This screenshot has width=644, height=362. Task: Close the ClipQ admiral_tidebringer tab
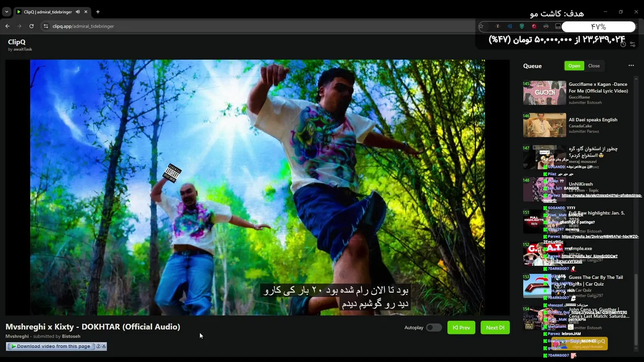pyautogui.click(x=86, y=12)
